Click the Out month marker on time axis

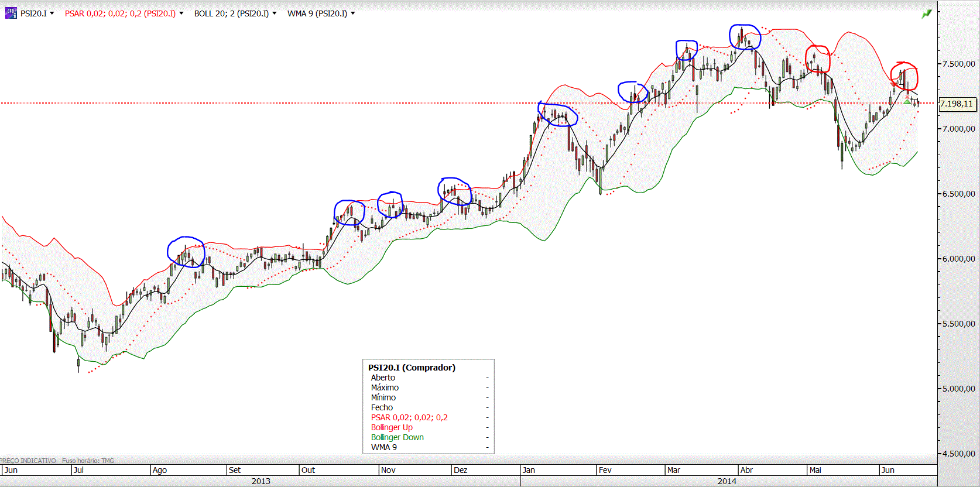(308, 470)
